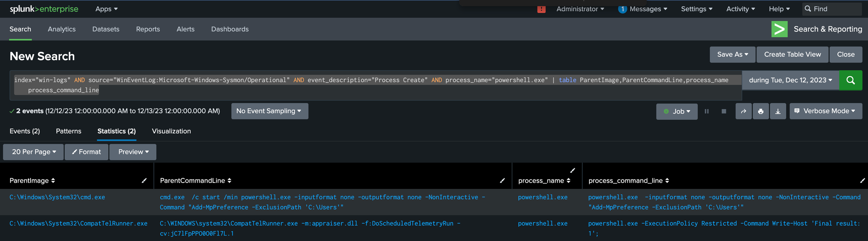This screenshot has height=241, width=868.
Task: Click the Add-MpPreference process_command_line cell
Action: point(724,202)
